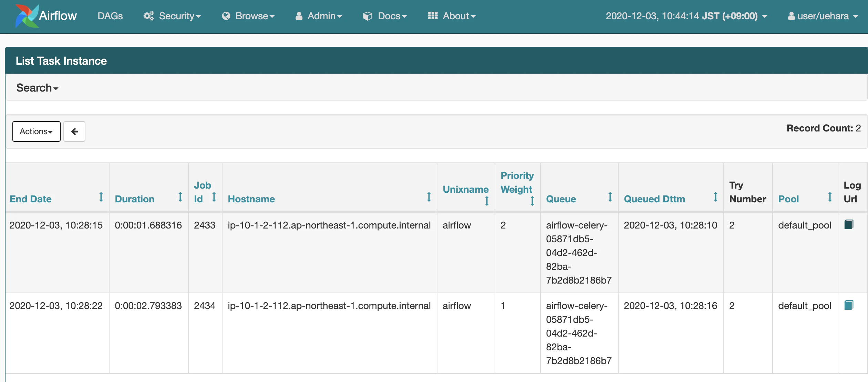The image size is (868, 382).
Task: Select duration 0:00:02.793383 cell
Action: click(148, 306)
